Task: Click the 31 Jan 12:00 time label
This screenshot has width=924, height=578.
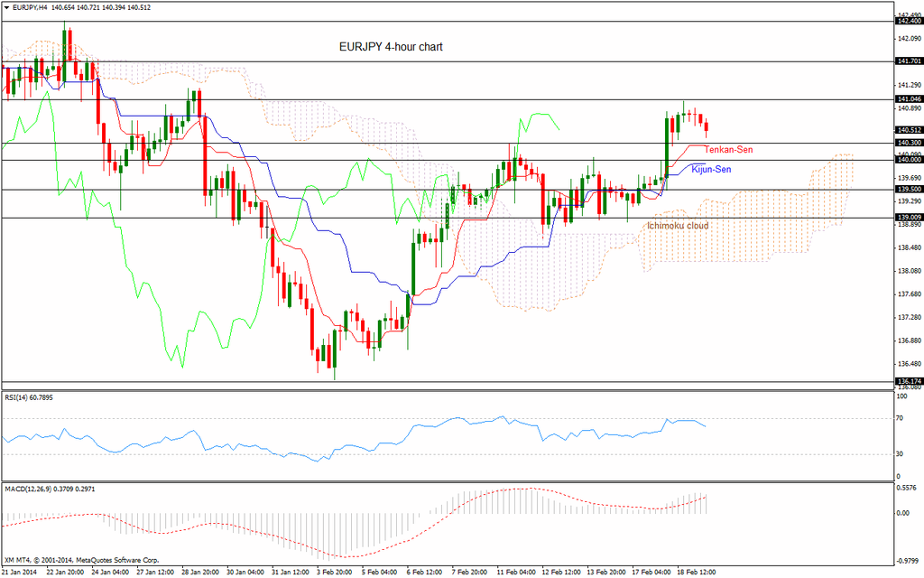Action: pos(291,572)
